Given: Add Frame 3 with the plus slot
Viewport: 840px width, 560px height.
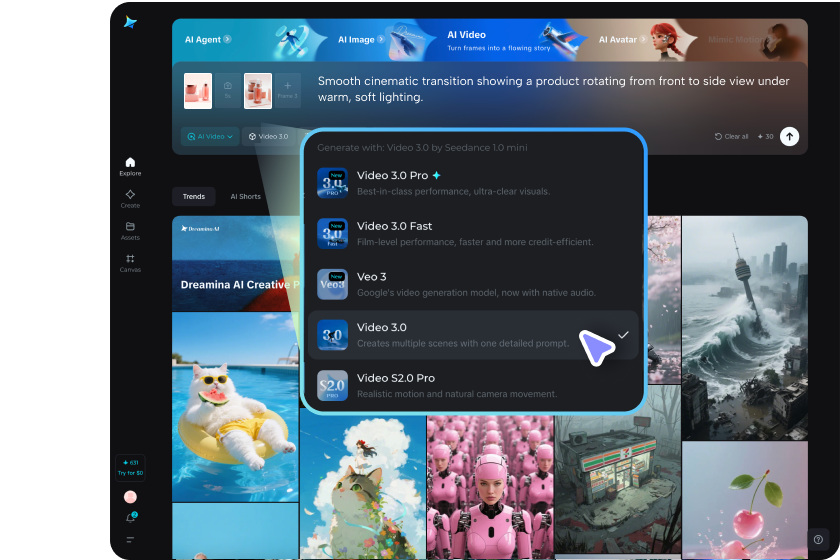Looking at the screenshot, I should click(x=288, y=91).
